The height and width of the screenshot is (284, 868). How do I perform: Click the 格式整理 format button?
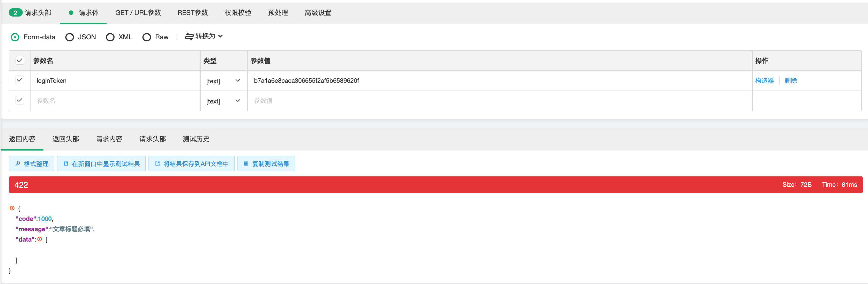(x=32, y=164)
